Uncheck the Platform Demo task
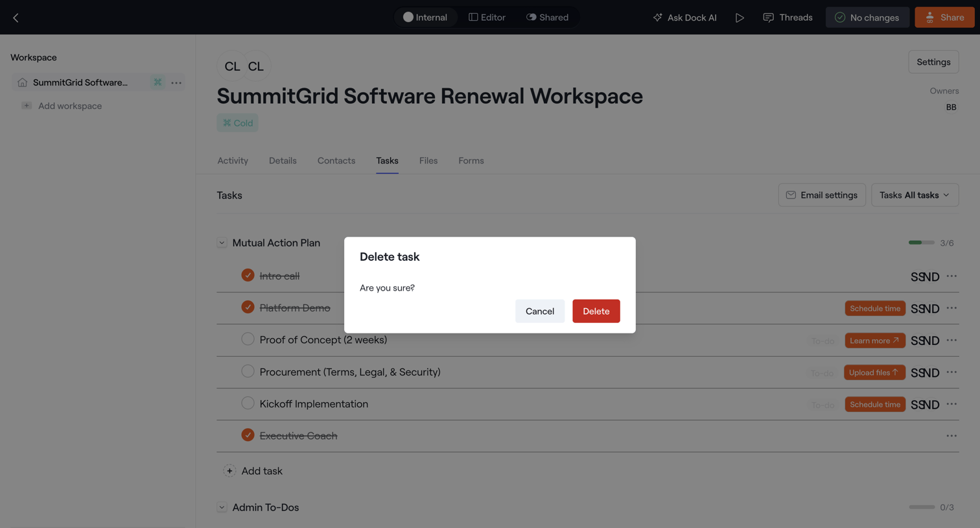This screenshot has height=528, width=980. 248,307
